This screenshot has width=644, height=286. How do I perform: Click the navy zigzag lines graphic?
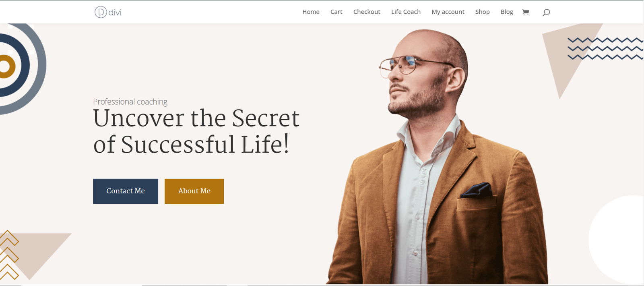coord(605,49)
